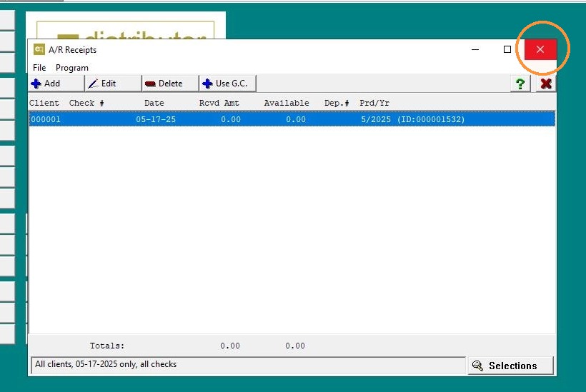586x392 pixels.
Task: Click the Rcvd Amt column header
Action: [219, 103]
